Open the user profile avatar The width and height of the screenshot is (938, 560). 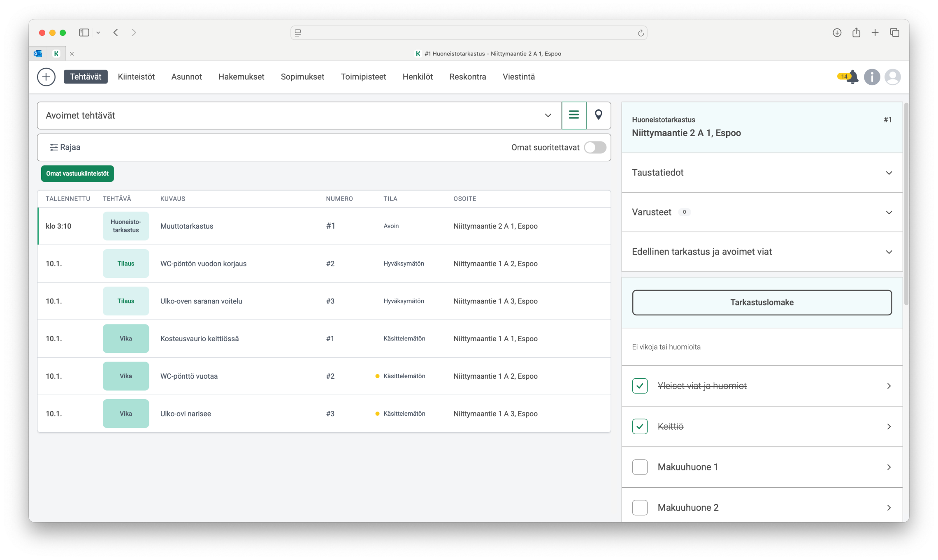(892, 77)
